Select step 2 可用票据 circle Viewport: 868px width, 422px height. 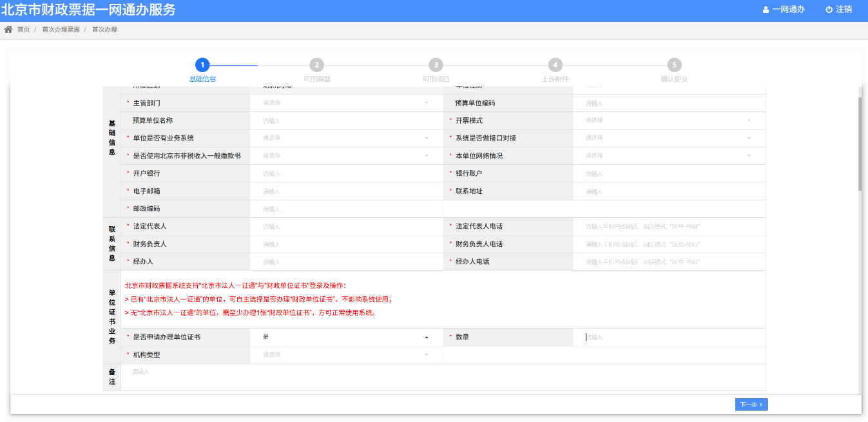click(316, 65)
